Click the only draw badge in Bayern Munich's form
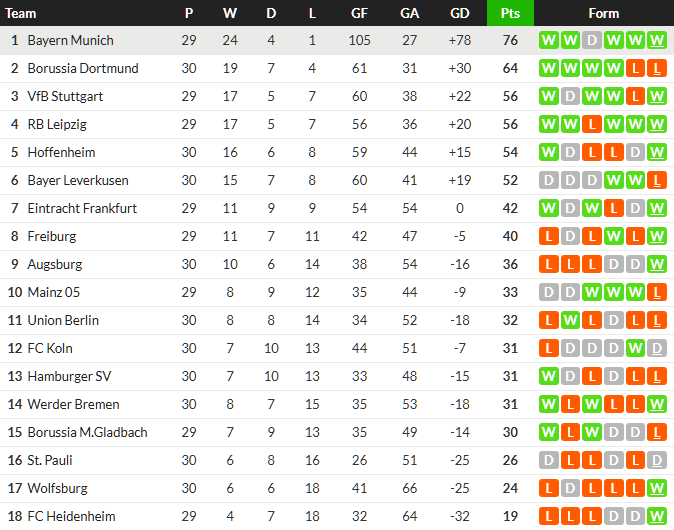674x530 pixels. tap(592, 41)
